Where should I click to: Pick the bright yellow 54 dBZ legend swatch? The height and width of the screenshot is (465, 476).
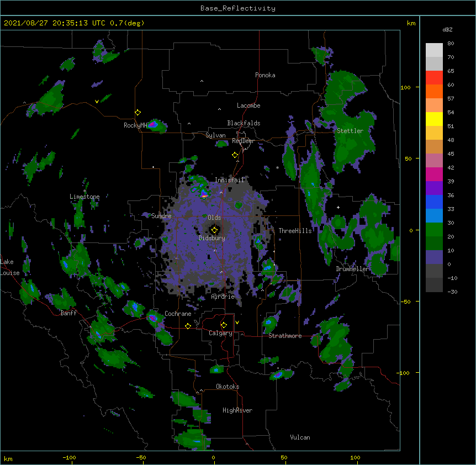434,119
